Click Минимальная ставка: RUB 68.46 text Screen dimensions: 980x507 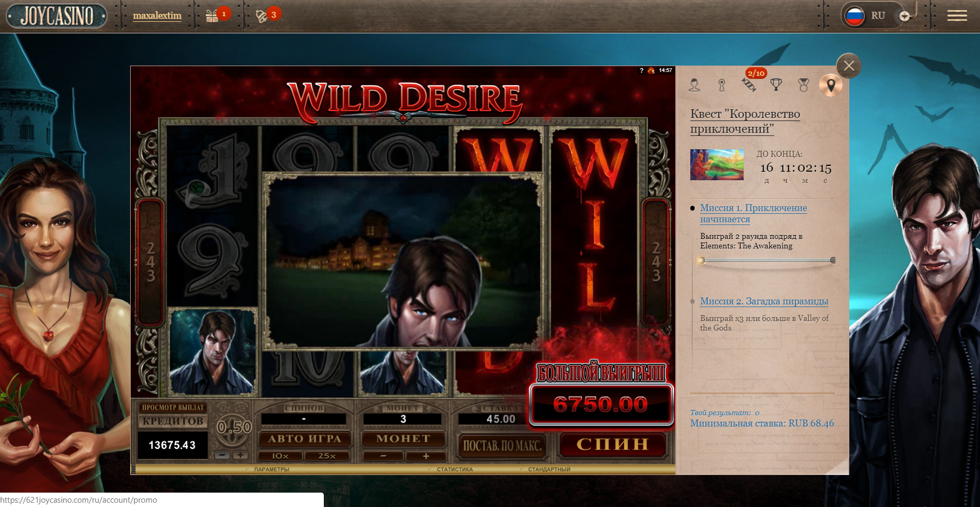point(762,423)
